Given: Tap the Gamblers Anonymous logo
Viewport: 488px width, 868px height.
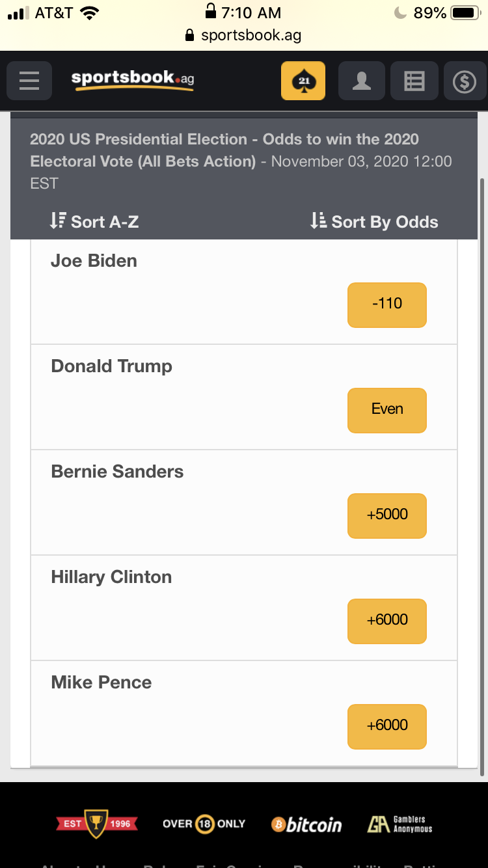Looking at the screenshot, I should 400,824.
